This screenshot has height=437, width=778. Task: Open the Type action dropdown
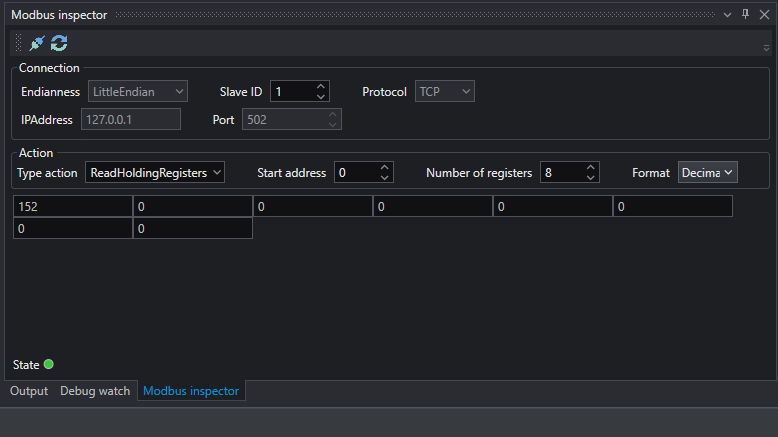[155, 173]
